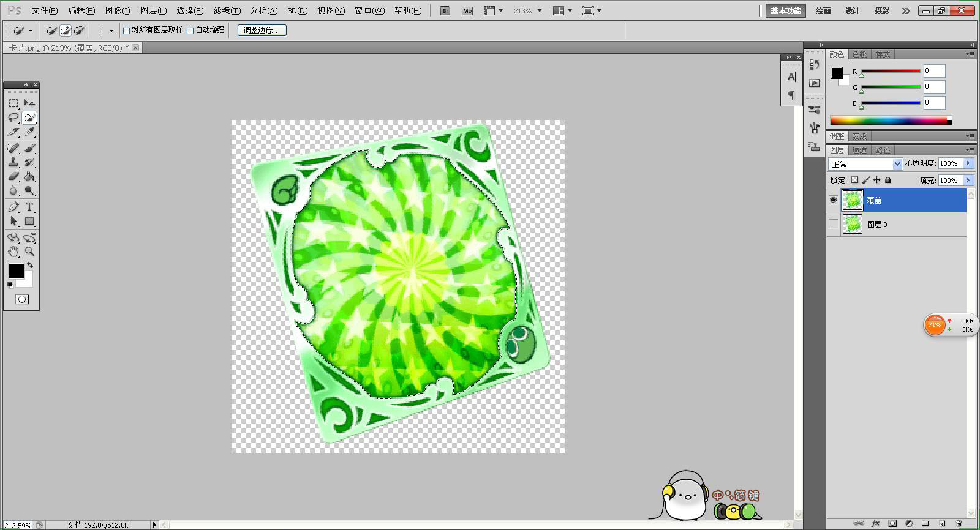Launch Bridge using the Br icon
980x530 pixels.
click(x=445, y=10)
